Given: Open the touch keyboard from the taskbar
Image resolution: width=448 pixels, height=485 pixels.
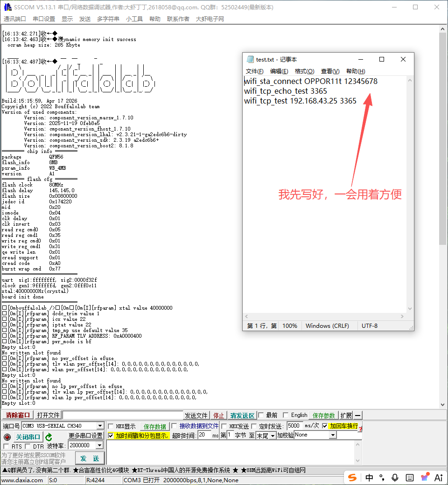Looking at the screenshot, I should [410, 477].
